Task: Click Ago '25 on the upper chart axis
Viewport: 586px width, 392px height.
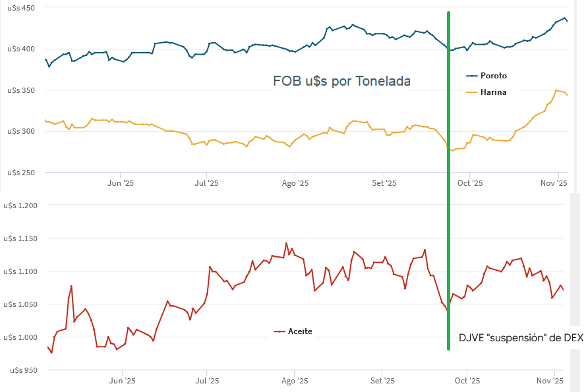Action: (295, 183)
